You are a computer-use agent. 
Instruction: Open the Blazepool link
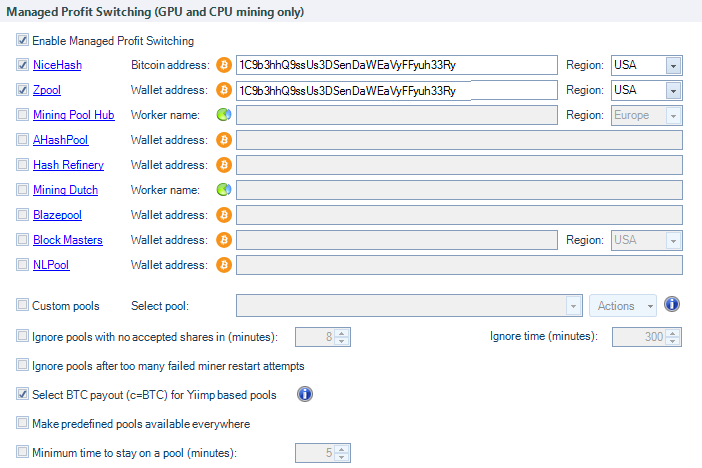pyautogui.click(x=57, y=215)
